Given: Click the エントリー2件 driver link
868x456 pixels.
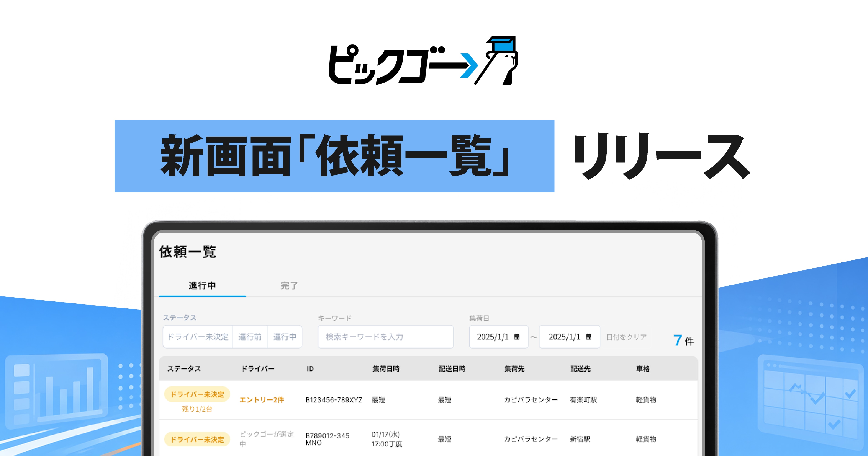Looking at the screenshot, I should pos(262,400).
